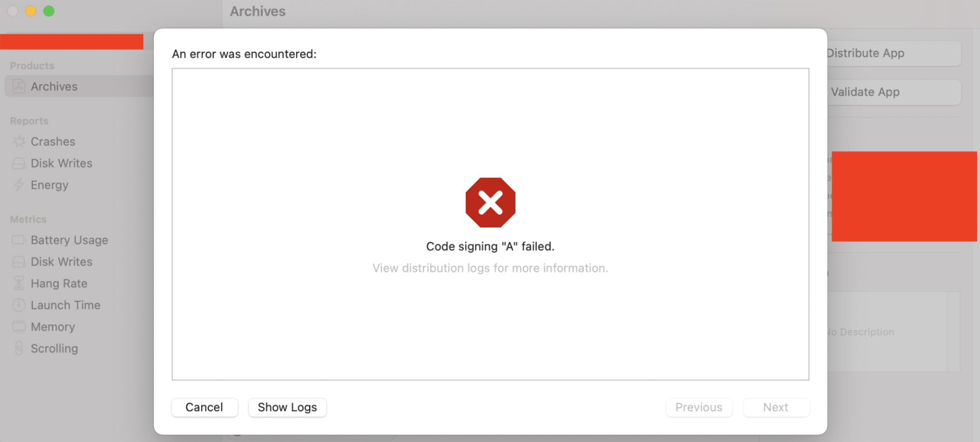The width and height of the screenshot is (980, 442).
Task: Click the Battery Usage icon
Action: pos(19,240)
